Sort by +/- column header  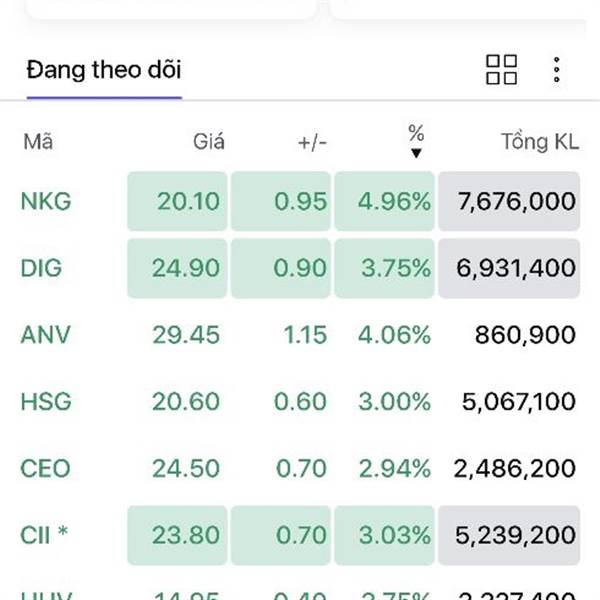click(312, 143)
